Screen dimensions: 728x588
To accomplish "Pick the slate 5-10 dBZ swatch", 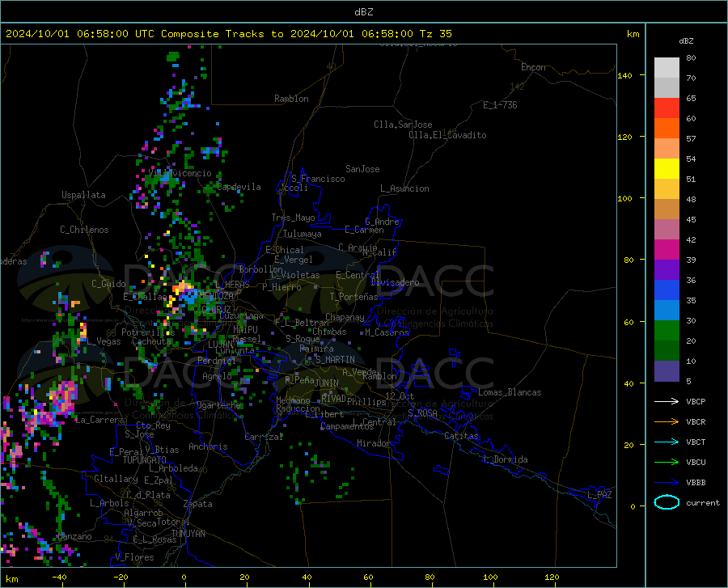I will click(x=667, y=371).
